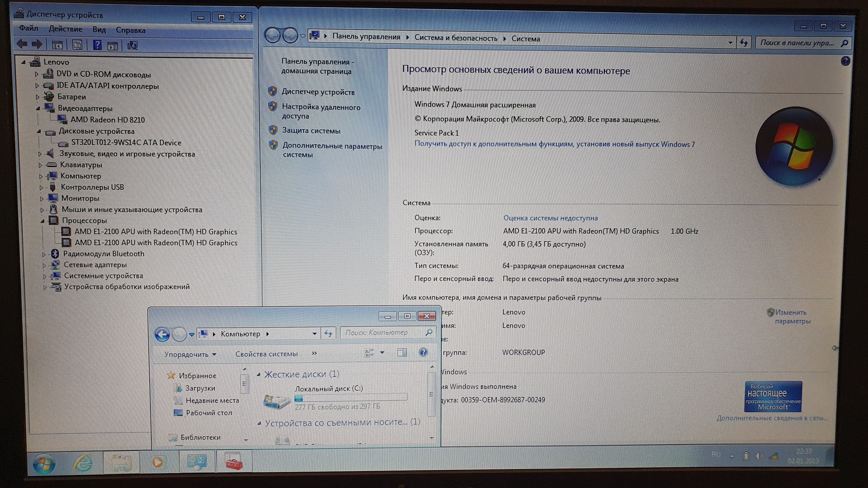Click the control panel search field

pos(797,43)
